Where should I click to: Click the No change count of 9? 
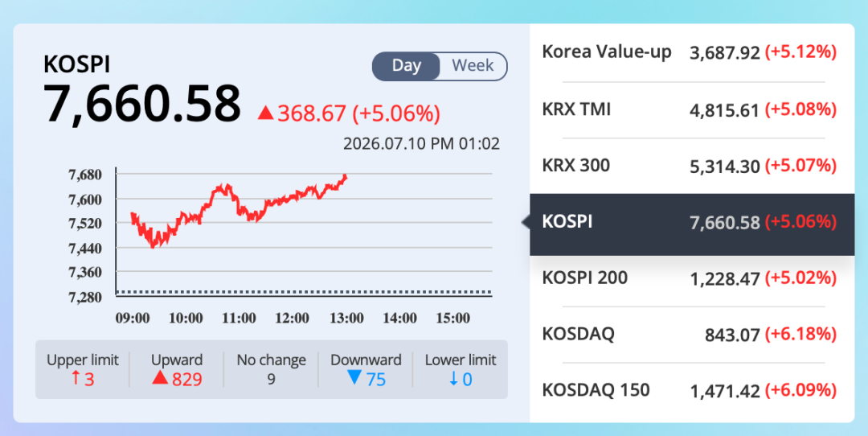click(272, 379)
